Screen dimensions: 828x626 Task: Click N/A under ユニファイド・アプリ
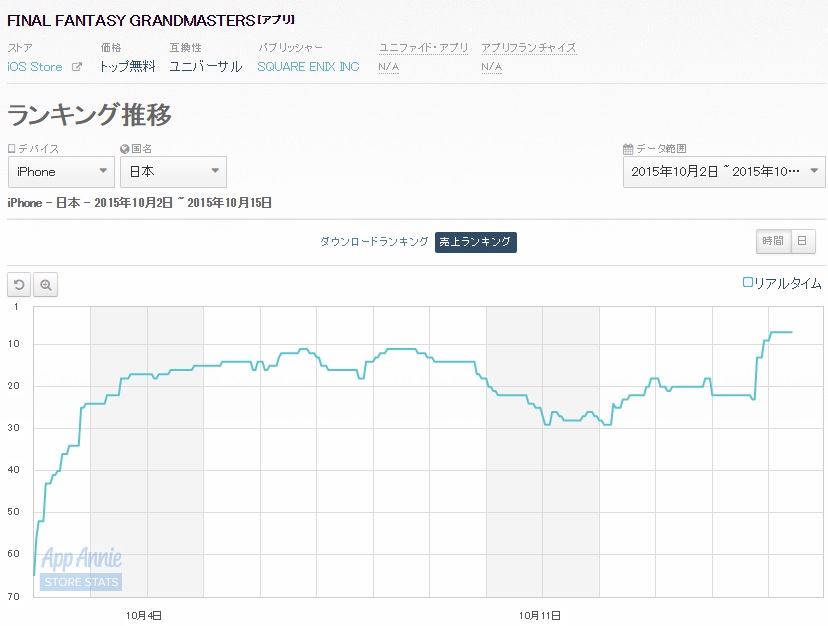389,67
